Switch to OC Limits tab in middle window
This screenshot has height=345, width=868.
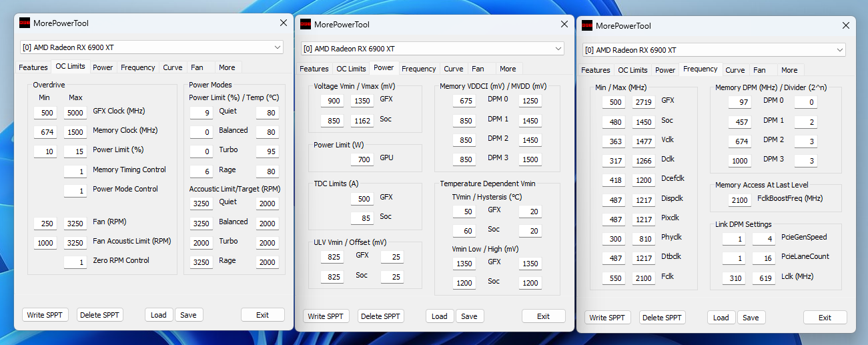pyautogui.click(x=351, y=69)
